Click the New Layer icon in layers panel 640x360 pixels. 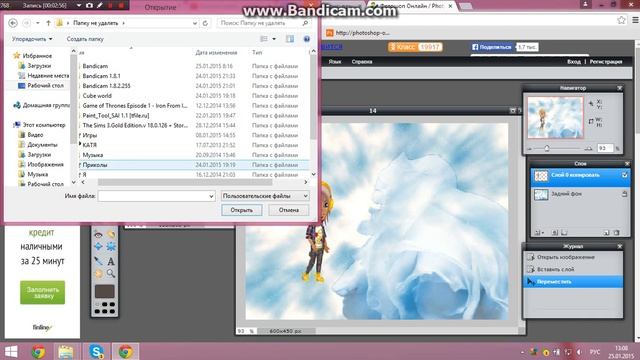(607, 233)
